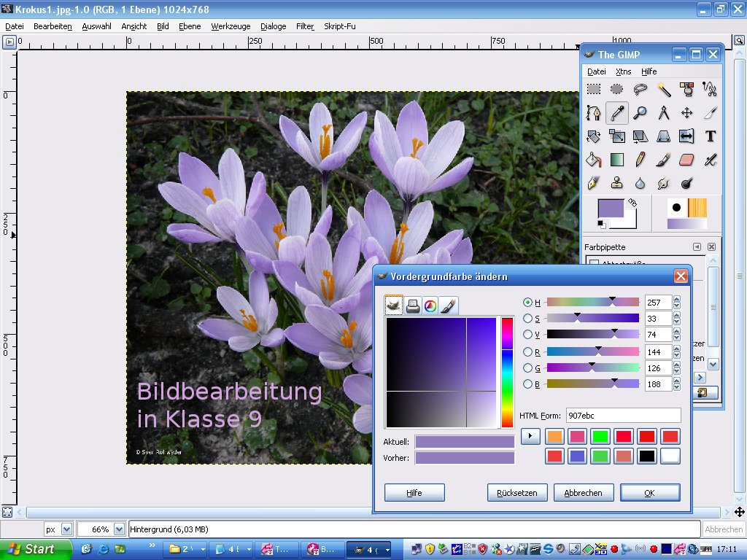
Task: Select the clone stamp tool
Action: tap(616, 182)
